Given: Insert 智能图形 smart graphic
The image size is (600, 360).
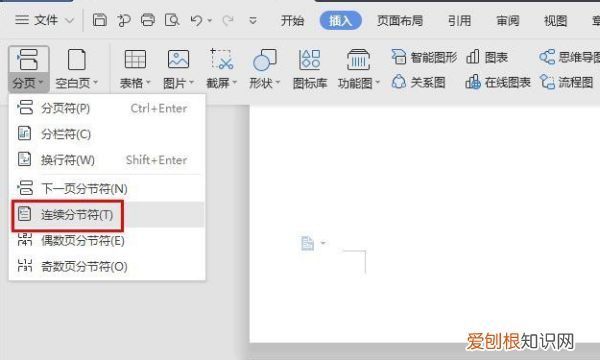Looking at the screenshot, I should (424, 57).
